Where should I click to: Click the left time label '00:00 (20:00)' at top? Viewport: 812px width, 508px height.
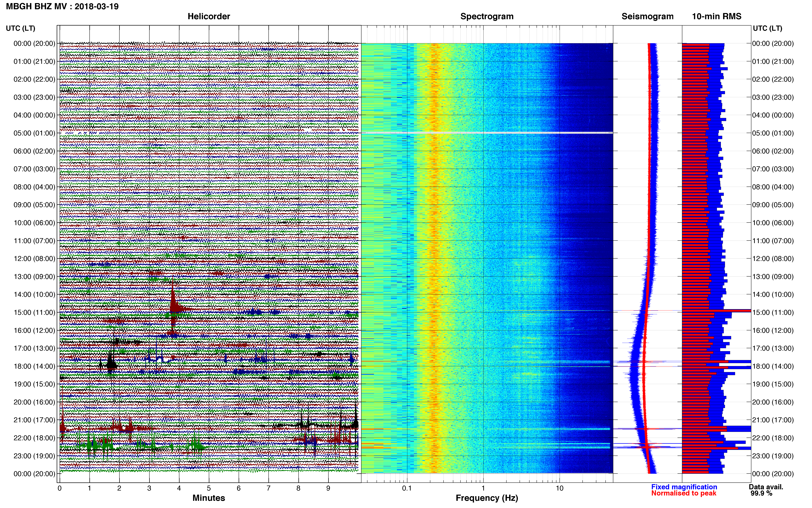click(34, 43)
